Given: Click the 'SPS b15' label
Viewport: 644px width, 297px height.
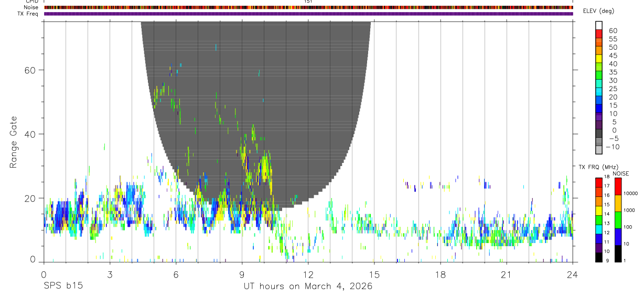Looking at the screenshot, I should [x=63, y=287].
